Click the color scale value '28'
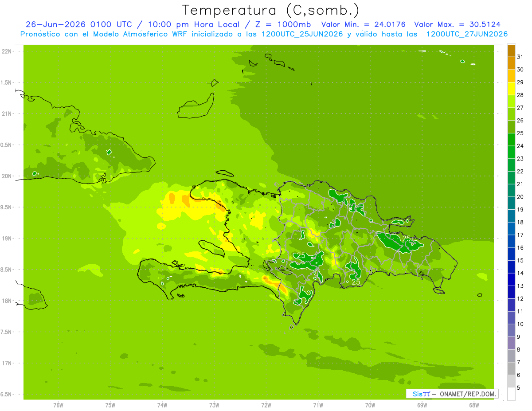532x411 pixels. 520,95
